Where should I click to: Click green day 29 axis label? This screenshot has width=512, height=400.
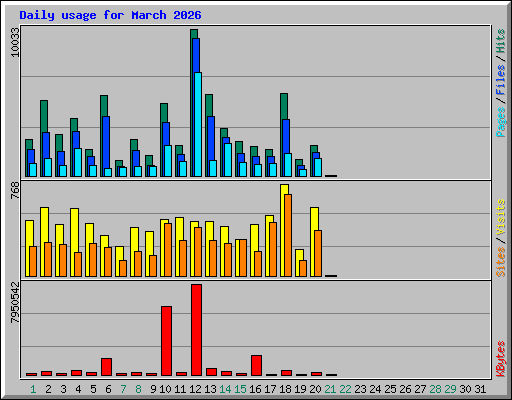pos(450,389)
